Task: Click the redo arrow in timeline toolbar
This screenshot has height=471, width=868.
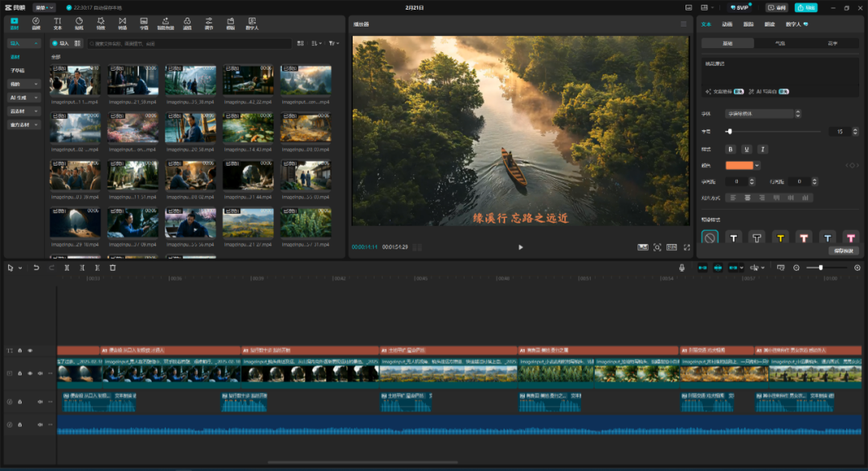Action: coord(51,268)
